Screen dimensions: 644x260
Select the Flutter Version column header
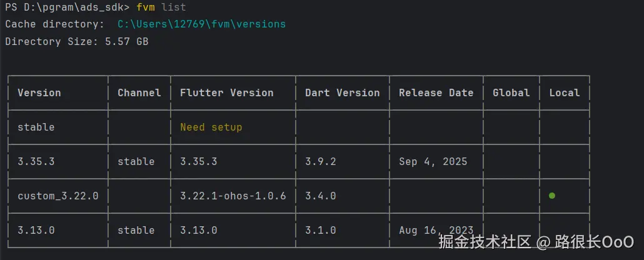click(x=226, y=93)
